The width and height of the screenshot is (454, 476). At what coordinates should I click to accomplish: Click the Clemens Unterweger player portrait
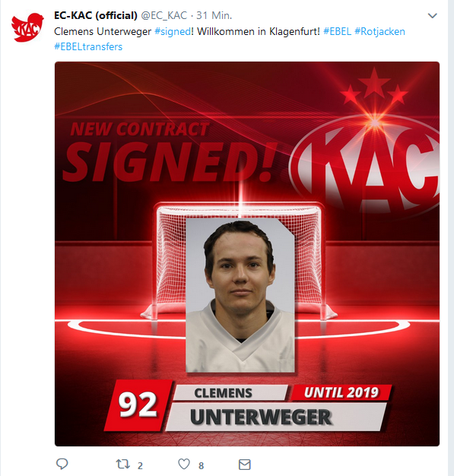[x=240, y=295]
